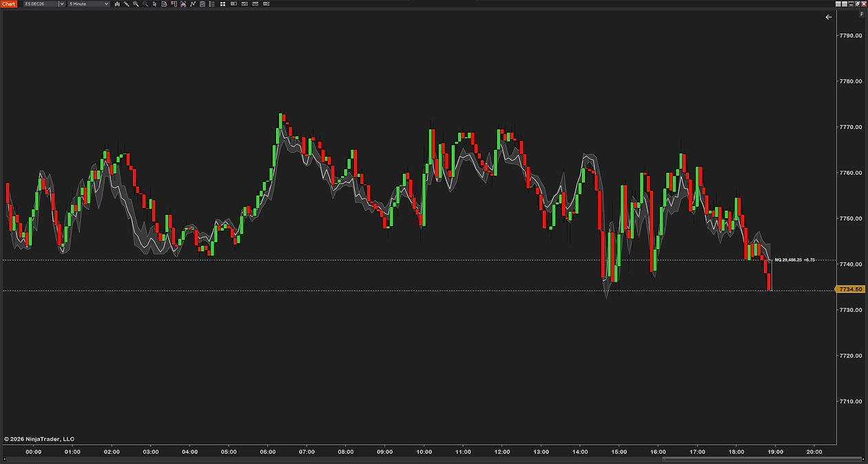Click the 15:00 time axis label
This screenshot has height=464, width=868.
tap(619, 452)
